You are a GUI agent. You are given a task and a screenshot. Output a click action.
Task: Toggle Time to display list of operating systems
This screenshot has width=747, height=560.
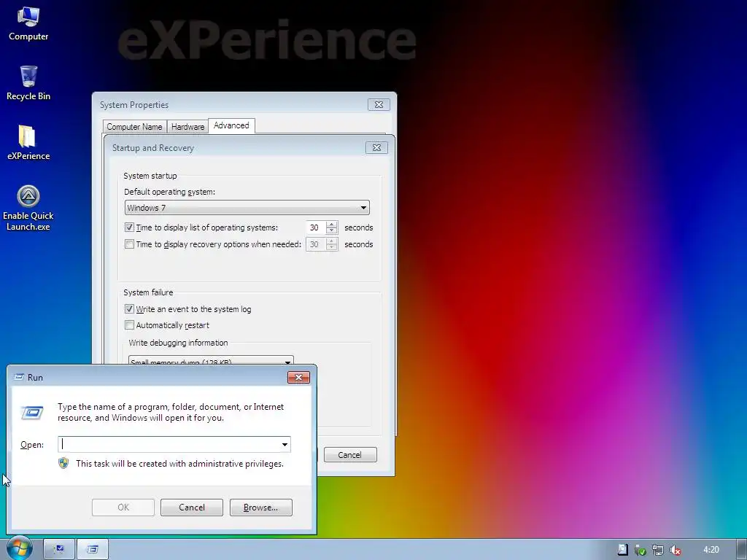click(129, 227)
